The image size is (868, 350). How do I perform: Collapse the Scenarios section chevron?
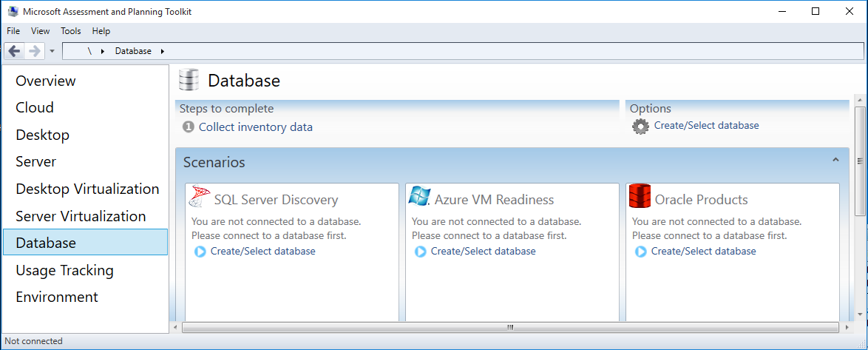[835, 160]
